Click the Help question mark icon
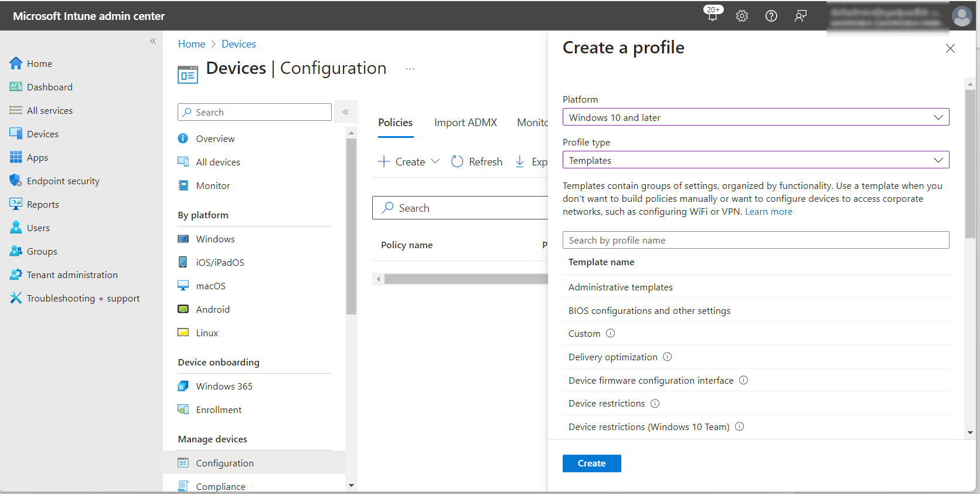This screenshot has width=980, height=494. (x=771, y=16)
